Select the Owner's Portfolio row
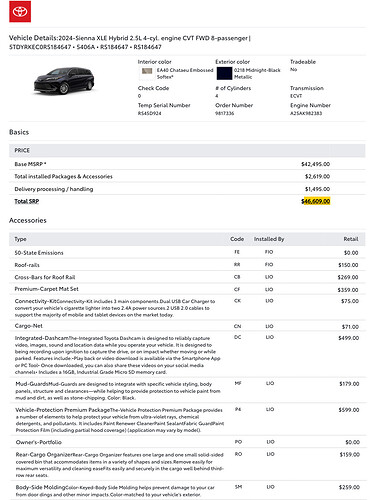The image size is (378, 500). click(x=188, y=442)
